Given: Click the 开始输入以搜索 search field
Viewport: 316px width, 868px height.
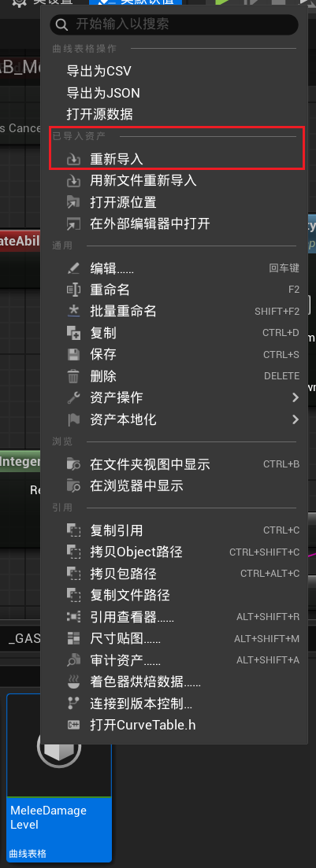Looking at the screenshot, I should point(174,24).
